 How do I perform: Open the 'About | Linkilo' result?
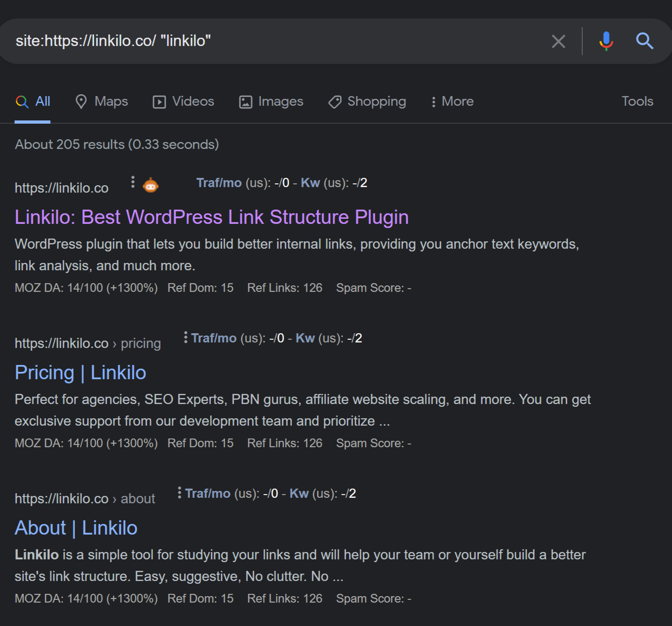76,528
